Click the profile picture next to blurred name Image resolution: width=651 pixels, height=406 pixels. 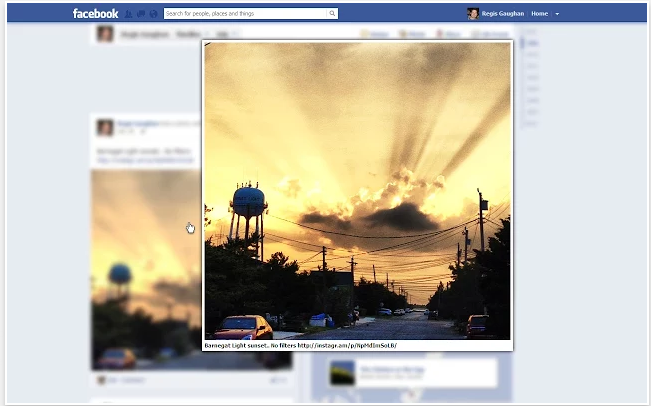click(105, 34)
